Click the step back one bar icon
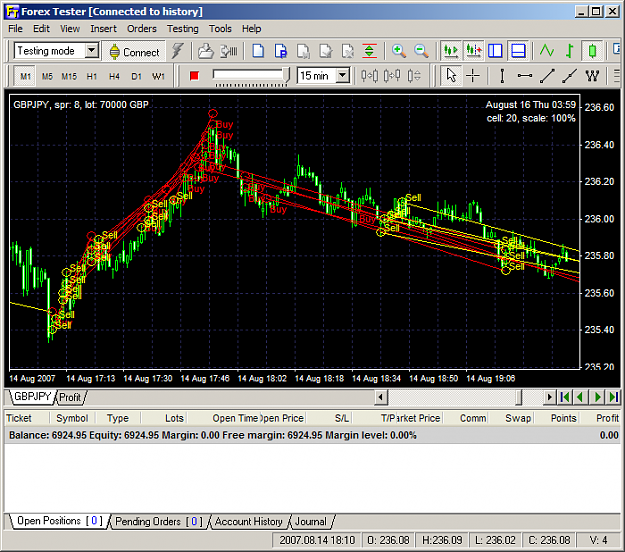Screen dimensions: 625x552 [x=369, y=75]
